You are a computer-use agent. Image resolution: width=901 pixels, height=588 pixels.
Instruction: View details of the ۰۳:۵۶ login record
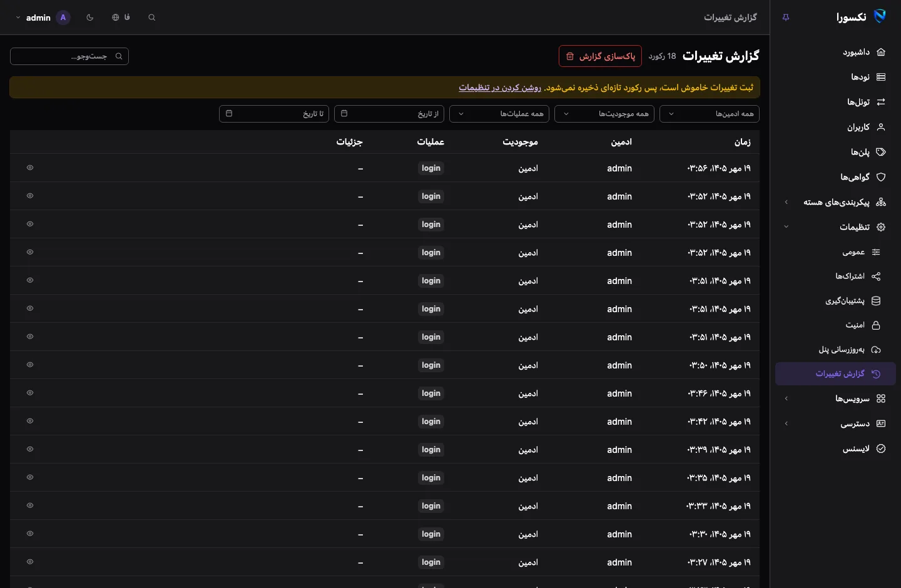click(x=30, y=168)
